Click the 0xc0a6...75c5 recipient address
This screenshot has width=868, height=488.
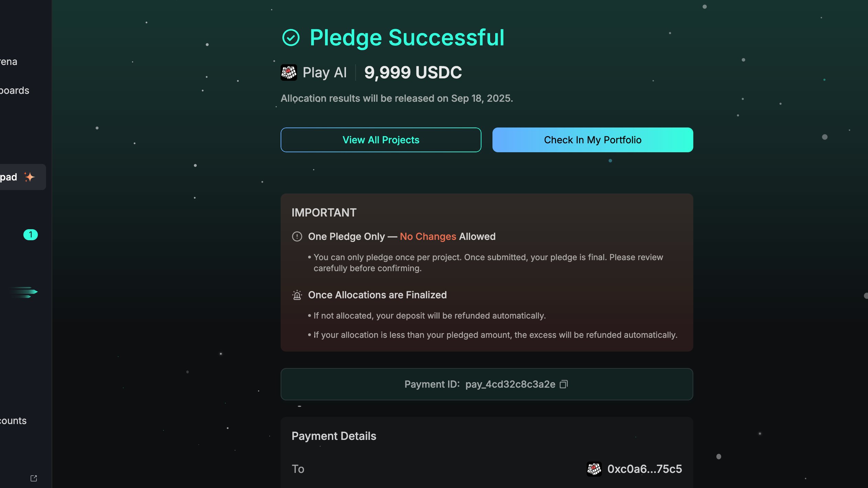[x=644, y=469]
